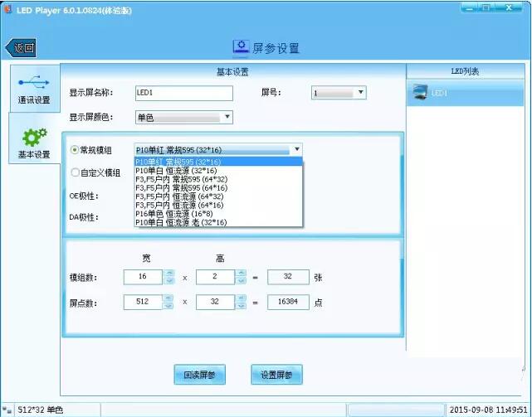
Task: Click the LED Player app title icon
Action: [7, 9]
